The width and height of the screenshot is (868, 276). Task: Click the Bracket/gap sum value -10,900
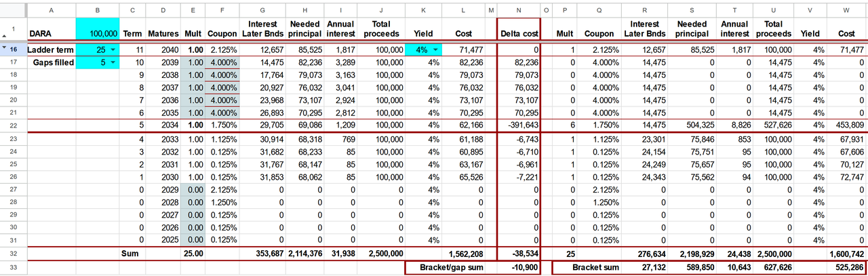(x=518, y=267)
